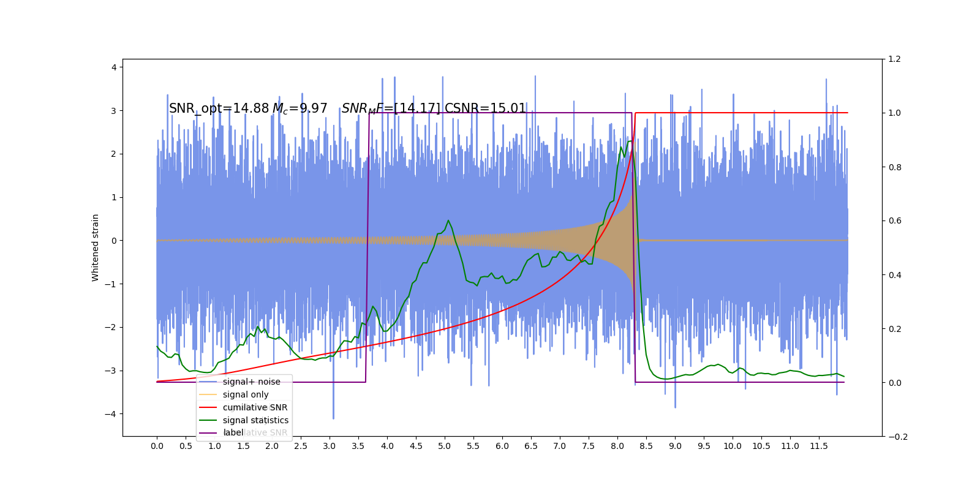
Task: Click left y-axis tick label 0
Action: click(114, 241)
